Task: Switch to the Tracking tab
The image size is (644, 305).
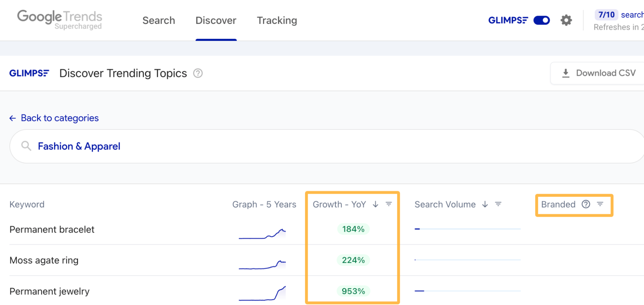Action: (x=276, y=20)
